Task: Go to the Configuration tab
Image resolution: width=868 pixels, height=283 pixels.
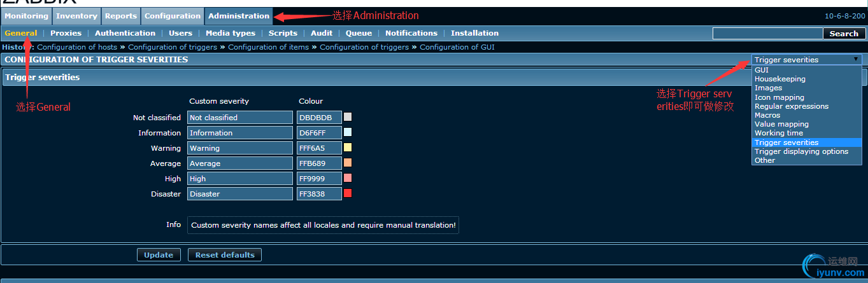Action: [x=172, y=16]
